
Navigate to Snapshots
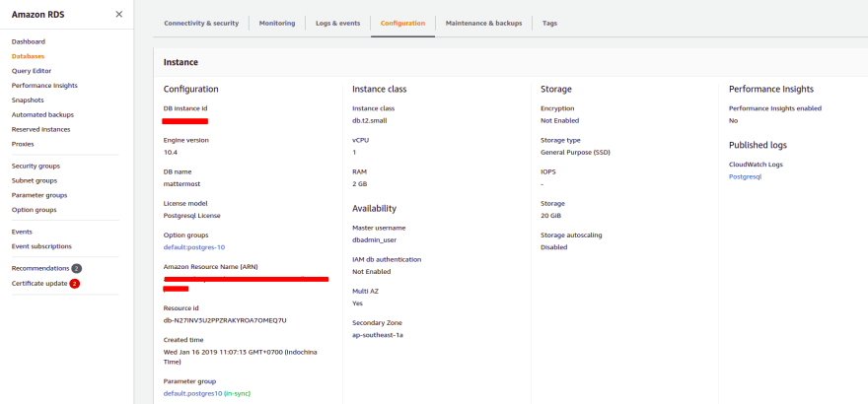tap(28, 101)
